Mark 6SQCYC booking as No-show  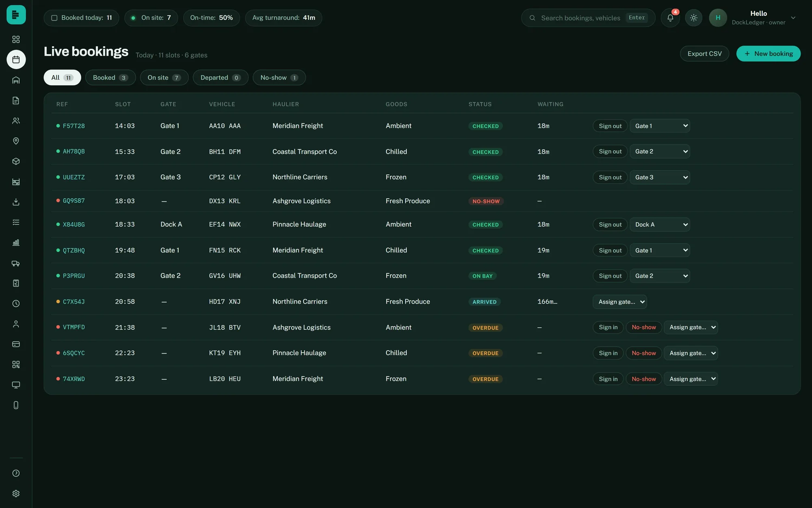point(644,353)
